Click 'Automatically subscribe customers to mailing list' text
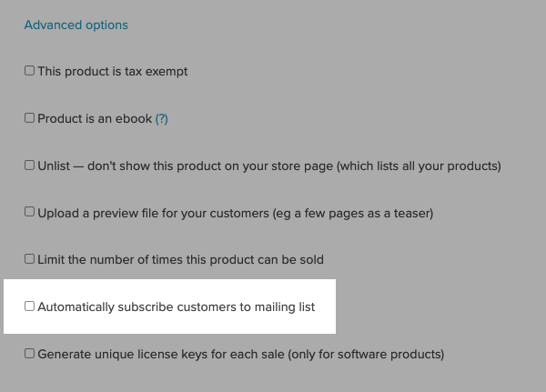The image size is (546, 392). (176, 307)
